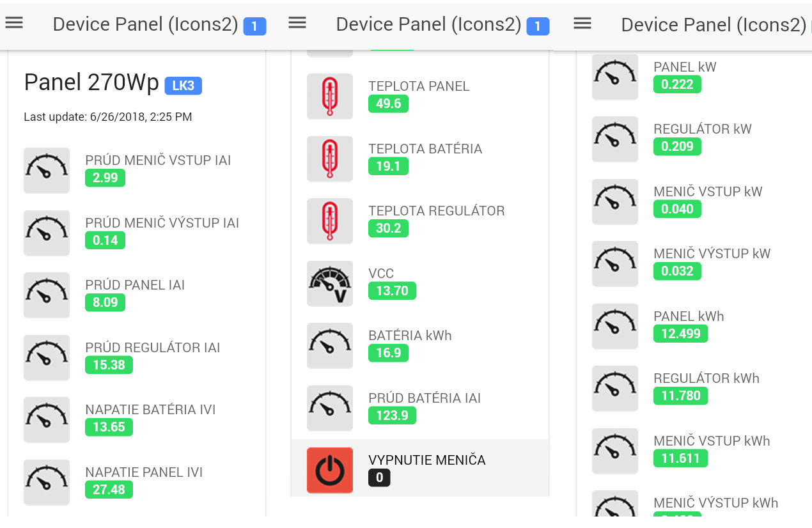Click the VCC voltmeter icon
Image resolution: width=812 pixels, height=528 pixels.
pyautogui.click(x=330, y=283)
